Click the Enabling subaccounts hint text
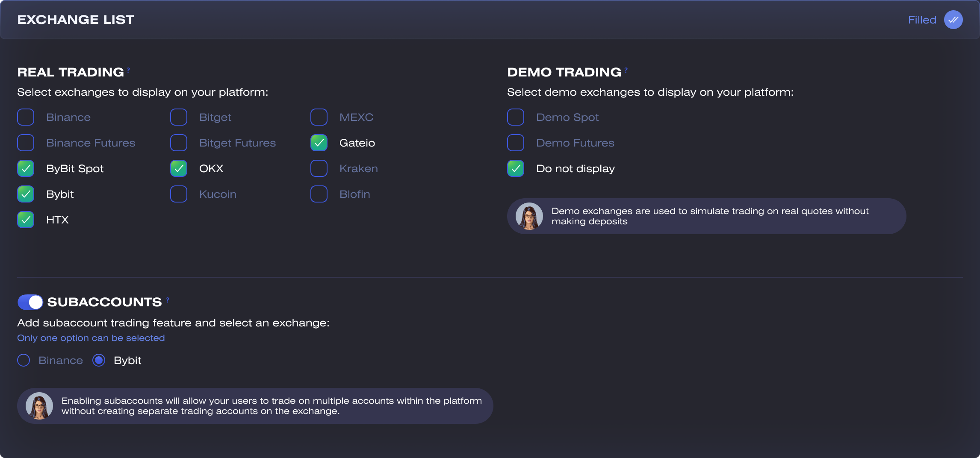This screenshot has width=980, height=458. click(272, 406)
